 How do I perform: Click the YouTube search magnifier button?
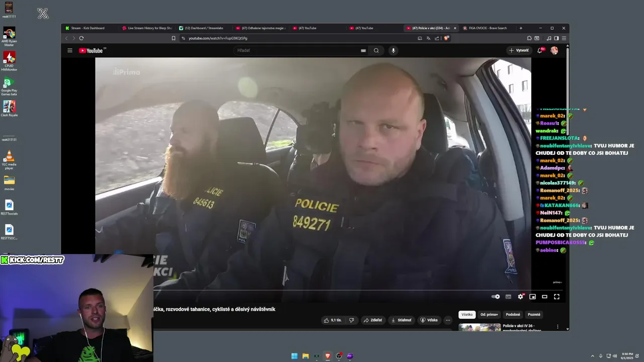376,50
